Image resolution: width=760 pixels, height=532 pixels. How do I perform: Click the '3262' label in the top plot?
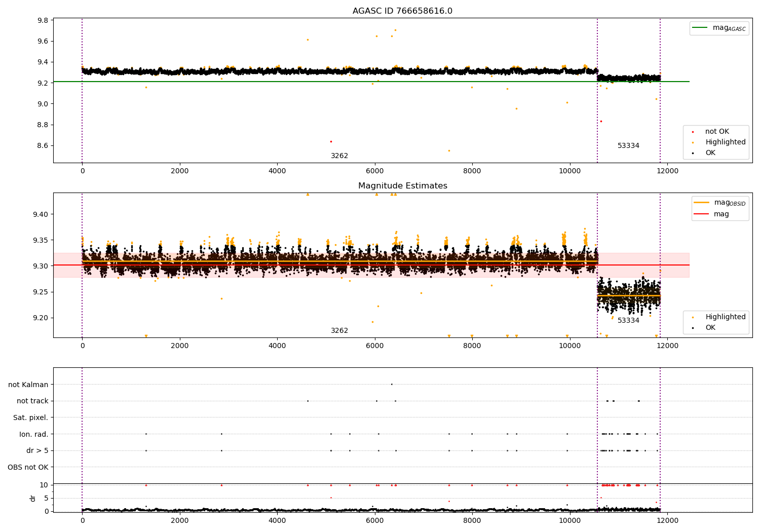tap(339, 156)
